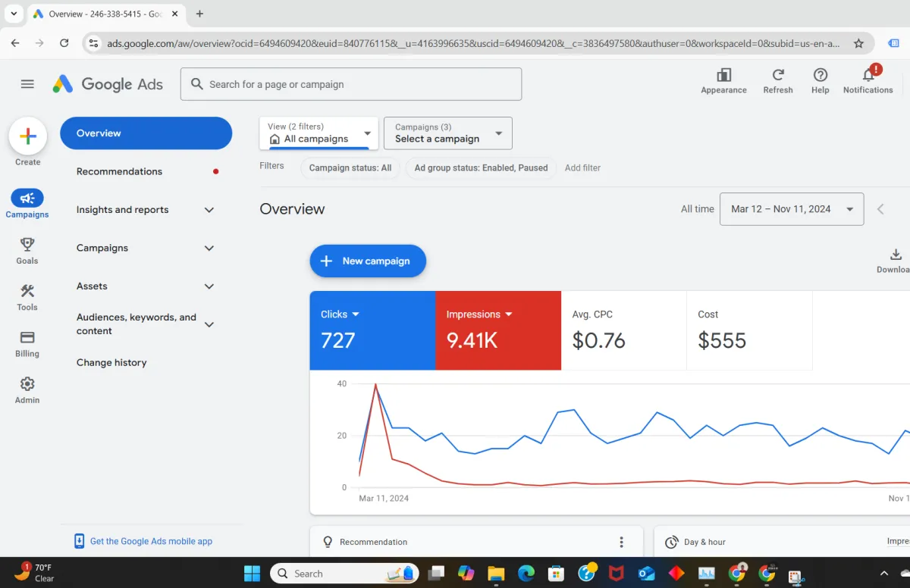Select the Cost metric card
The height and width of the screenshot is (588, 910).
pos(749,330)
